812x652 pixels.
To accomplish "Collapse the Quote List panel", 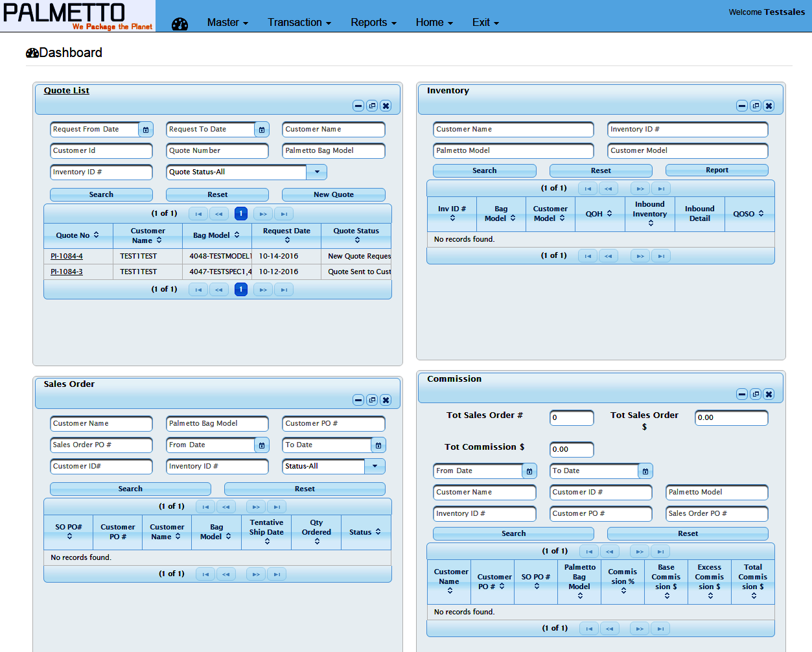I will (358, 106).
